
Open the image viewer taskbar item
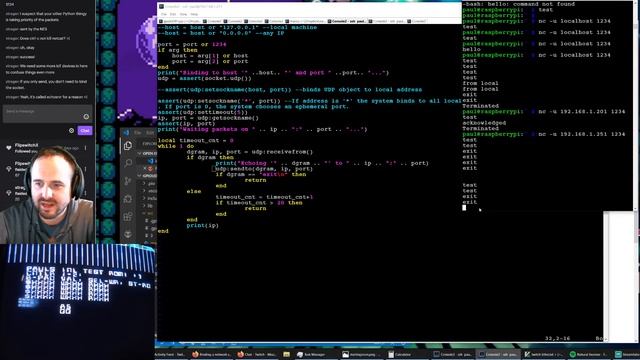coord(361,354)
